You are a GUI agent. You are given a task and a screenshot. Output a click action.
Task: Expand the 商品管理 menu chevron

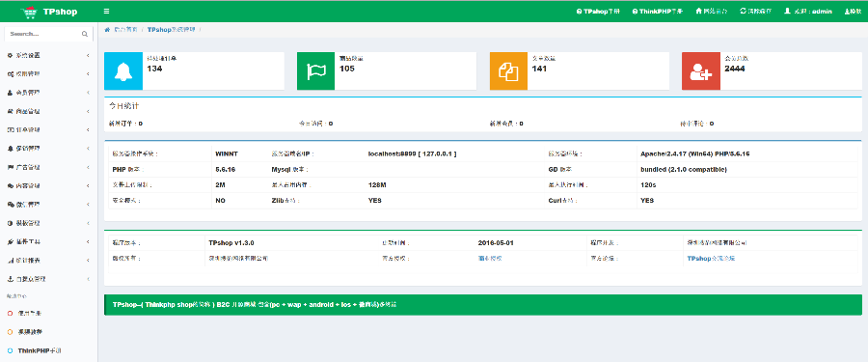tap(88, 111)
